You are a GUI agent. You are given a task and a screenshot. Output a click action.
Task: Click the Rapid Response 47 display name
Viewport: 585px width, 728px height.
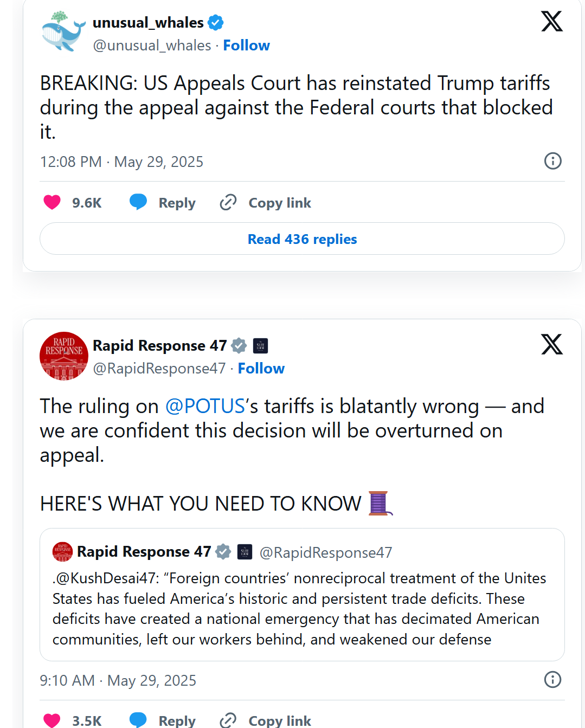(x=159, y=346)
